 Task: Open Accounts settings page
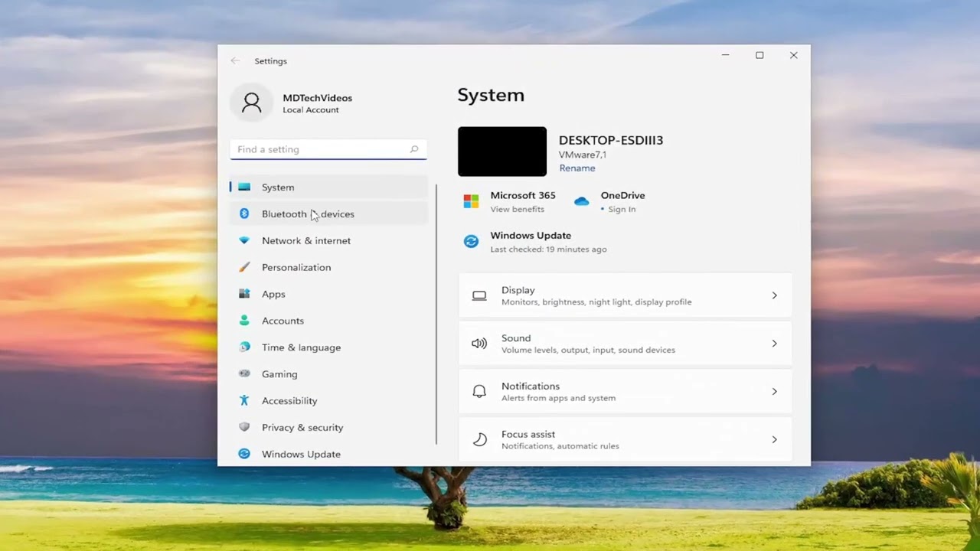328,321
